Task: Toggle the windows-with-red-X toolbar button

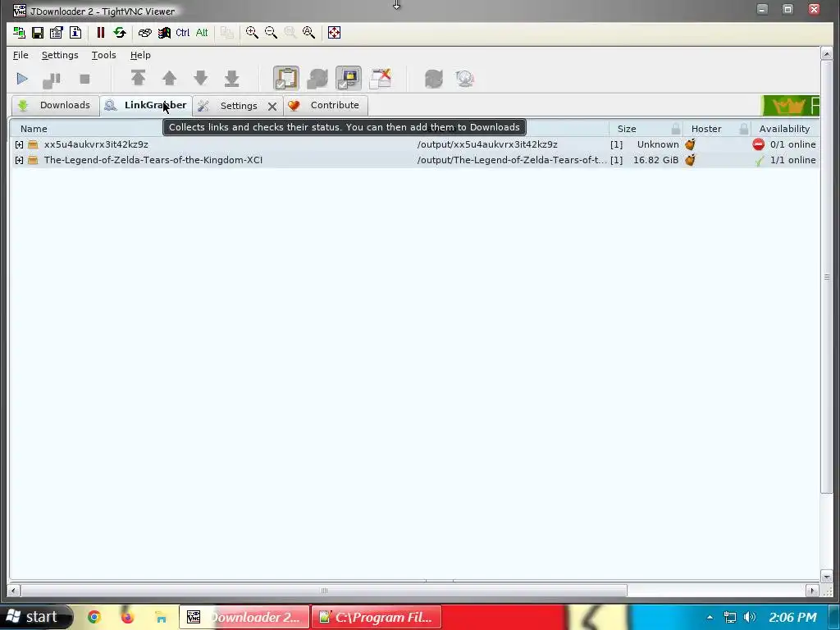Action: (x=381, y=78)
